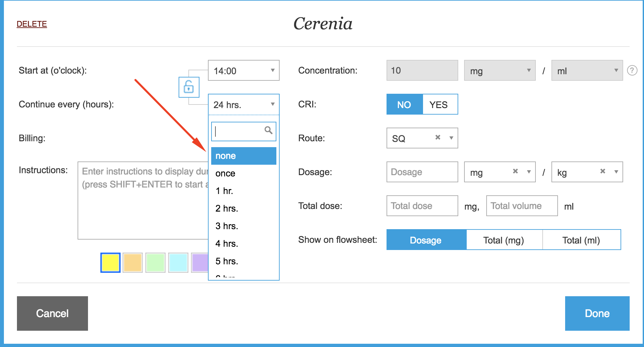The width and height of the screenshot is (644, 347).
Task: Expand the SQ route dropdown arrow
Action: pos(451,138)
